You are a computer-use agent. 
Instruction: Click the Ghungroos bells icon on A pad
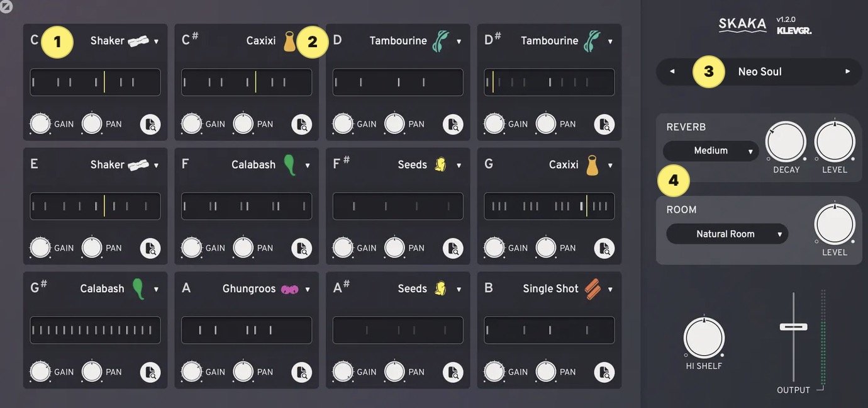[289, 289]
